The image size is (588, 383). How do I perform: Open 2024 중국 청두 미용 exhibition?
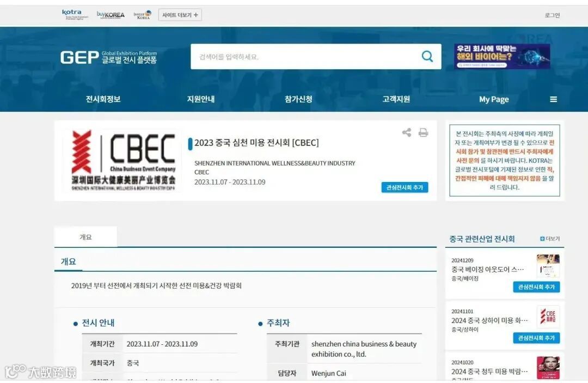pos(489,372)
